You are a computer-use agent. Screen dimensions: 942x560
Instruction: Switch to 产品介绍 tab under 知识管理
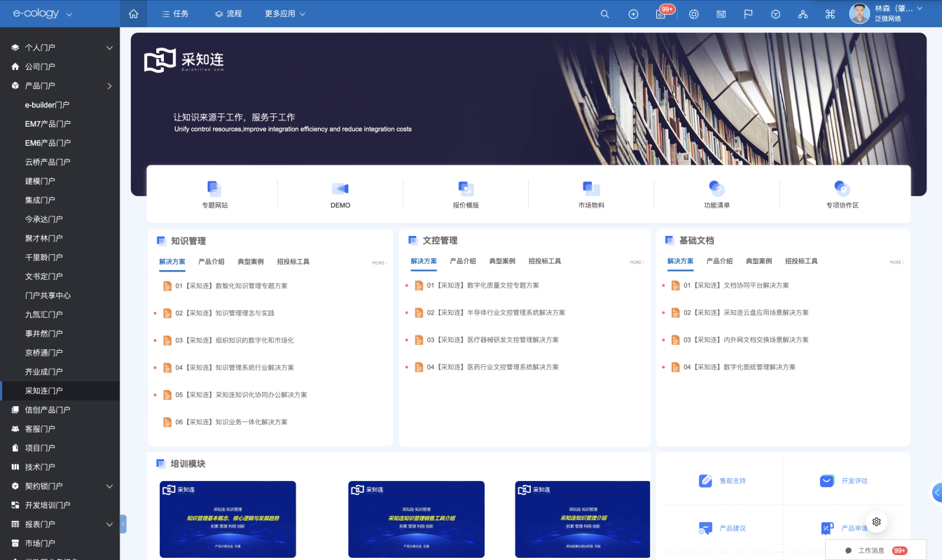211,262
